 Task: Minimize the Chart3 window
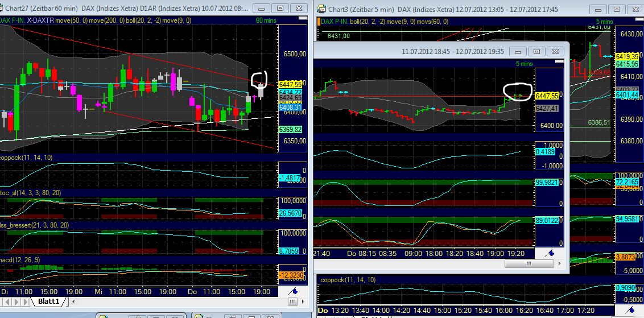[x=598, y=9]
